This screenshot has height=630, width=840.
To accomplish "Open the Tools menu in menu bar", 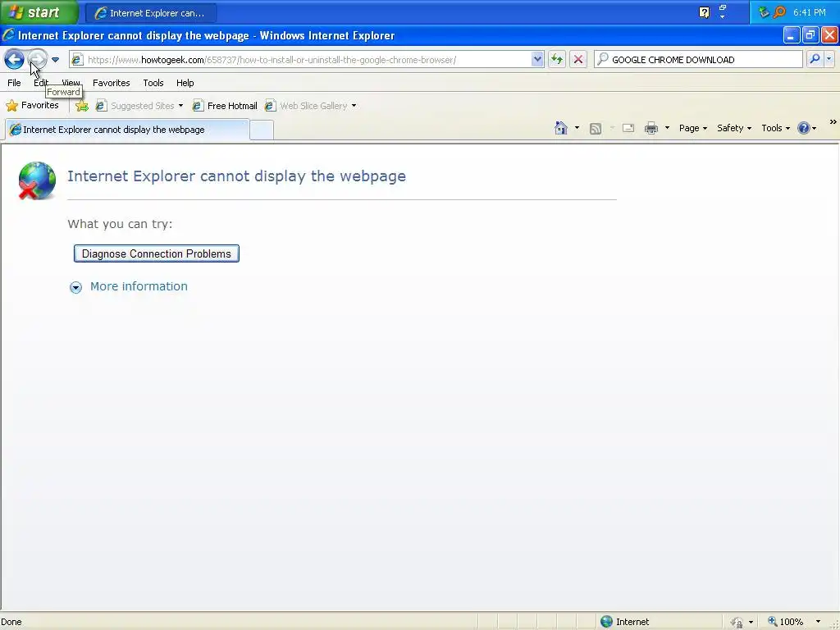I will point(153,83).
